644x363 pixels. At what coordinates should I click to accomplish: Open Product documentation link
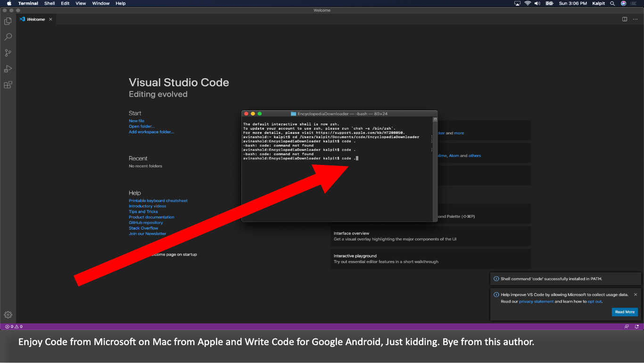coord(151,217)
